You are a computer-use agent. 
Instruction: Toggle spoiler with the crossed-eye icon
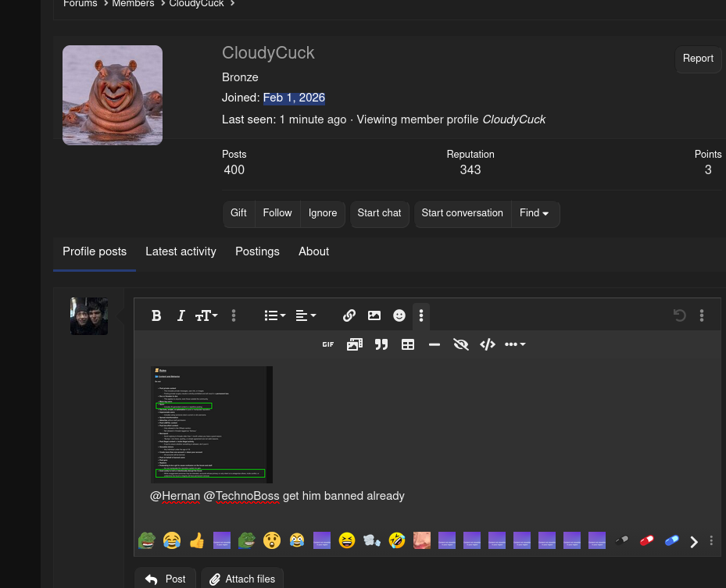click(461, 344)
